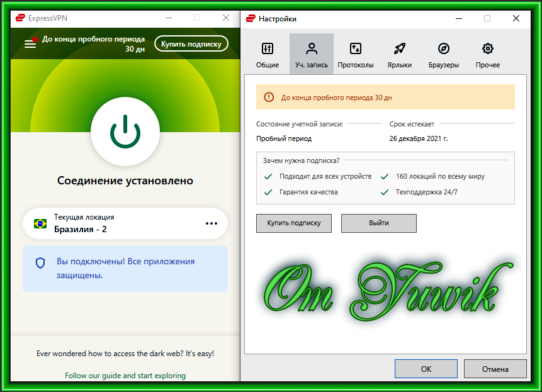Click Отмена to cancel settings
Viewport: 542px width, 392px height.
pos(495,369)
